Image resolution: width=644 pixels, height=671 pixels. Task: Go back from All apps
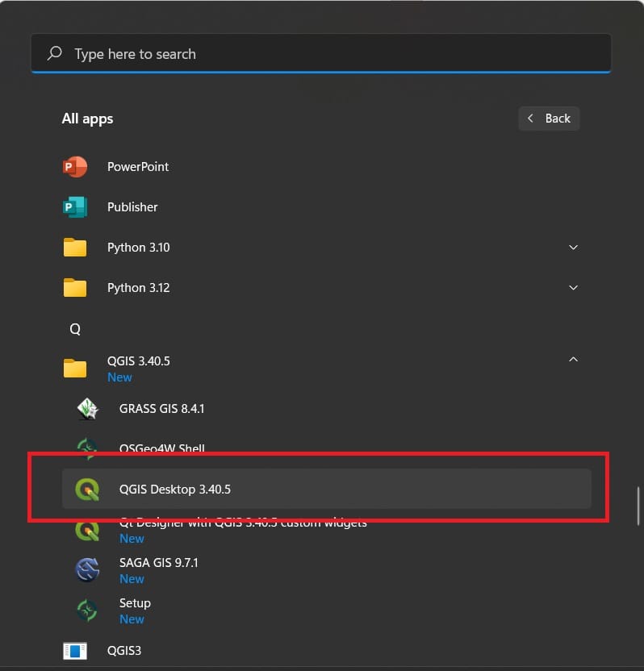point(549,119)
